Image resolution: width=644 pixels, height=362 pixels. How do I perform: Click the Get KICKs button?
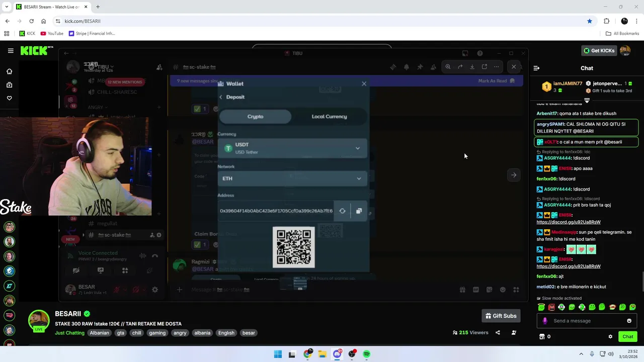click(x=599, y=50)
